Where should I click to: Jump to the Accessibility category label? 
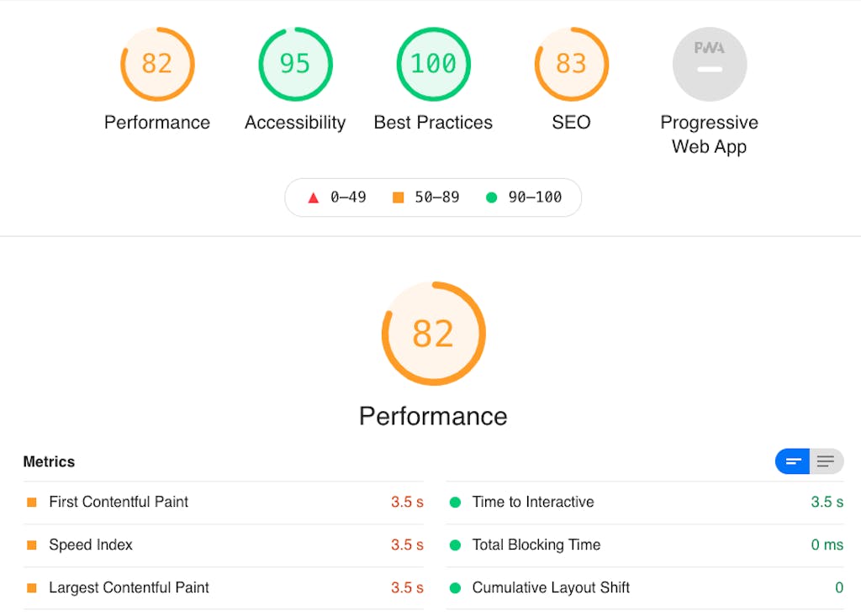[295, 123]
